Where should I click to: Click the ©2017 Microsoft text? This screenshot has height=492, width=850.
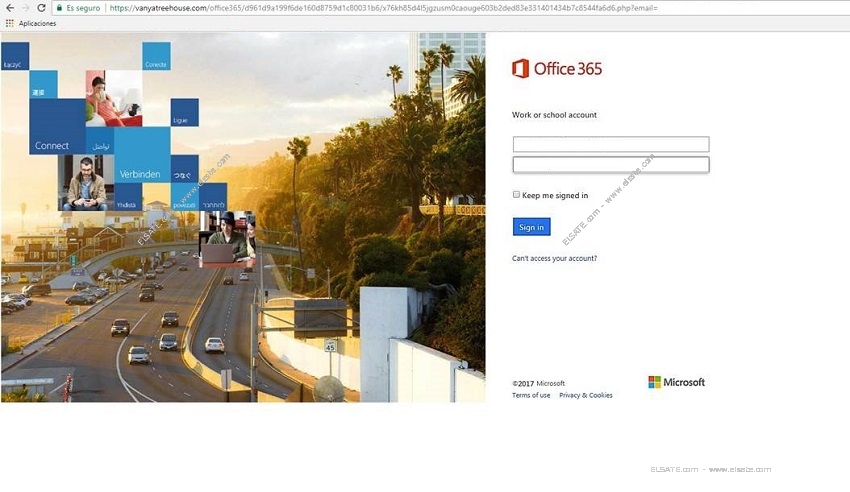pos(538,383)
